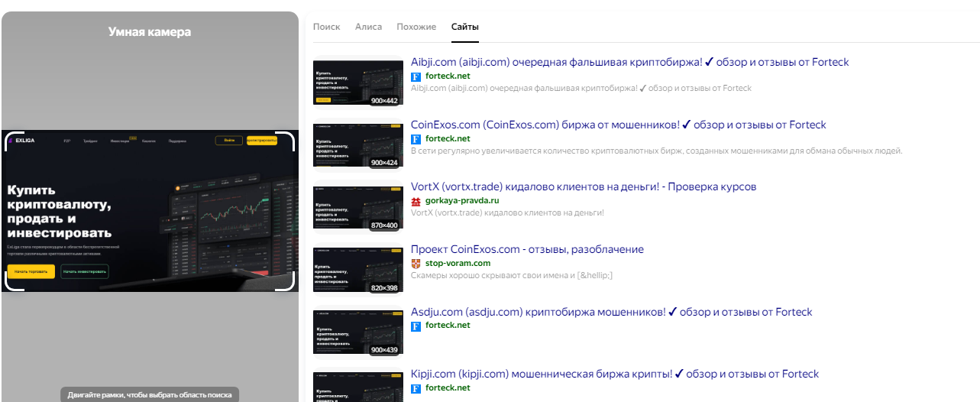The width and height of the screenshot is (980, 402).
Task: Click the forteck.net domain under the Asdju.com result
Action: click(448, 326)
